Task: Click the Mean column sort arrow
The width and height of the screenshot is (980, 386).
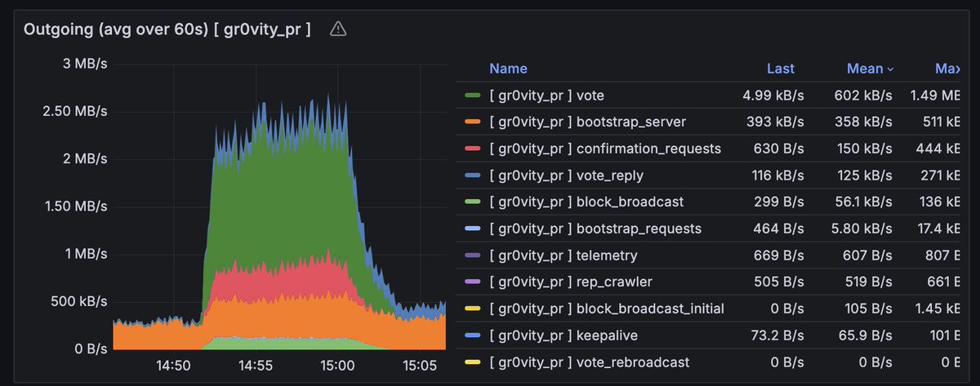Action: pos(890,69)
